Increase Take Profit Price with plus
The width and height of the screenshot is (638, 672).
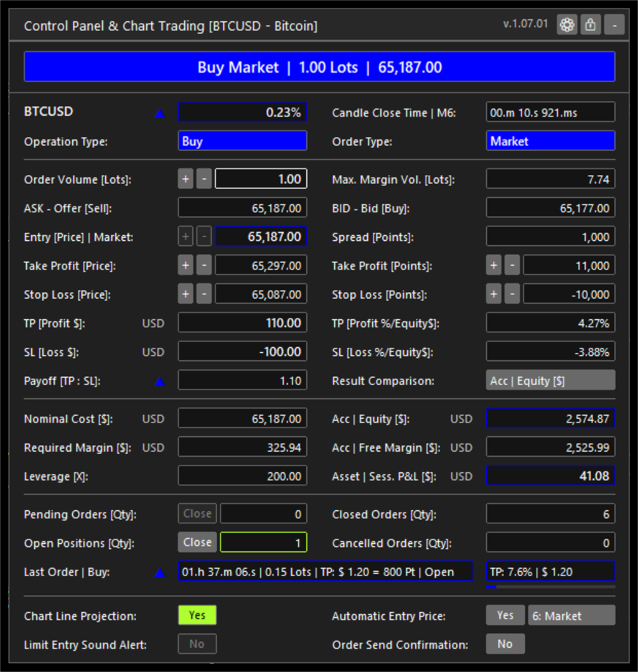pyautogui.click(x=185, y=265)
